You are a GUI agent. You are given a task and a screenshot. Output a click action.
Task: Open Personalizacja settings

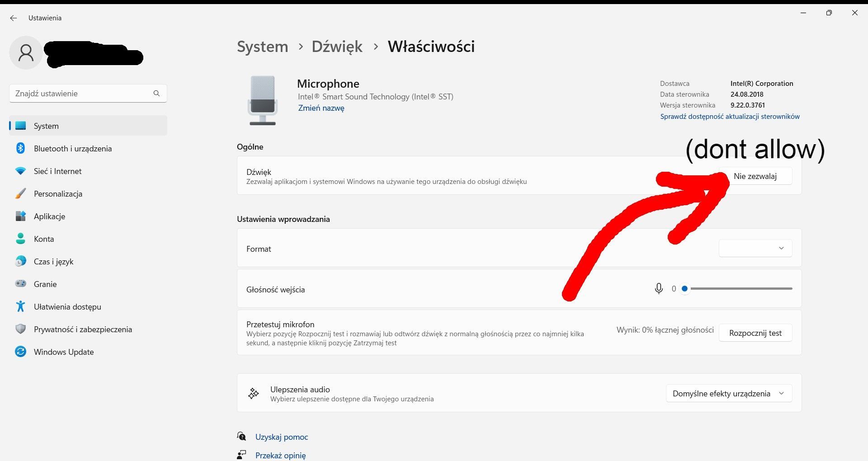tap(58, 193)
